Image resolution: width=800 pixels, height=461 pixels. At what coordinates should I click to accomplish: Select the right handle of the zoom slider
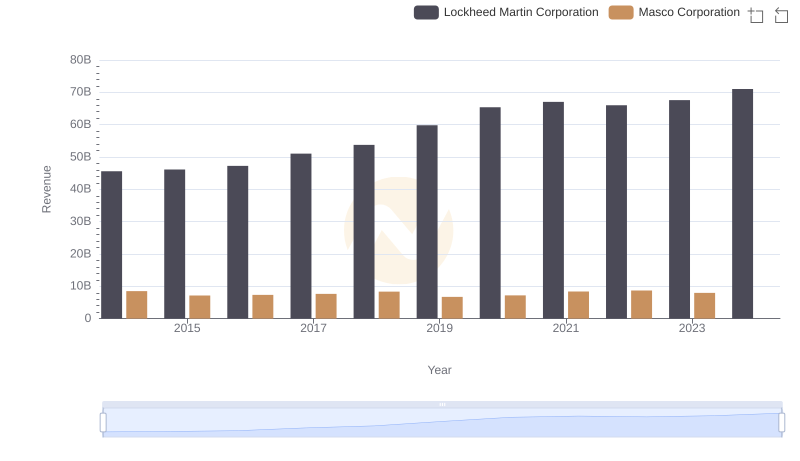(x=781, y=423)
